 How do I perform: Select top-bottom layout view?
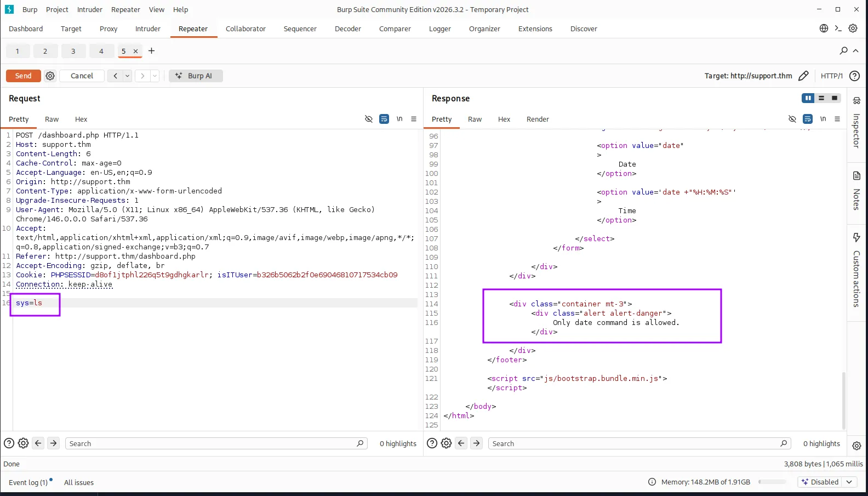pos(821,98)
